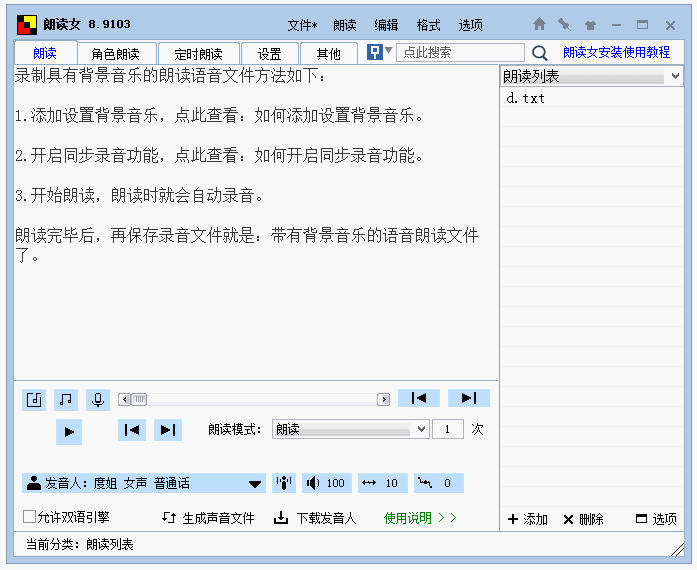Click the progress bar left arrow
697x570 pixels.
coord(125,399)
